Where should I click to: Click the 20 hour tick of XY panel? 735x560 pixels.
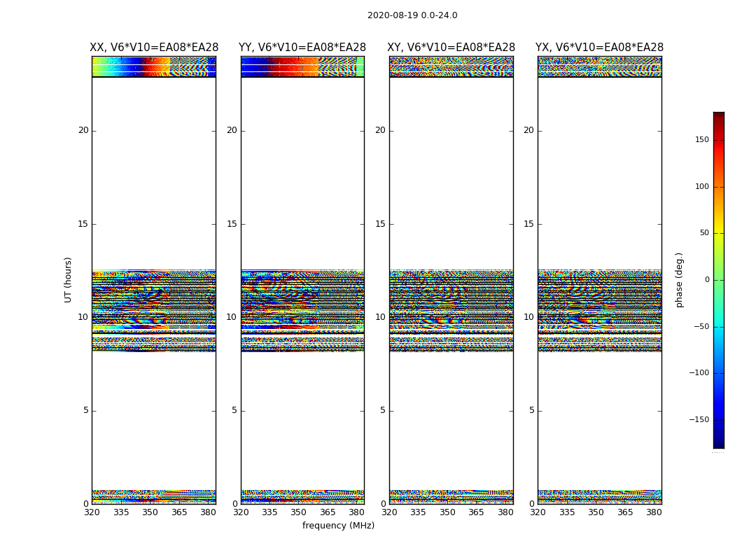tap(381, 130)
